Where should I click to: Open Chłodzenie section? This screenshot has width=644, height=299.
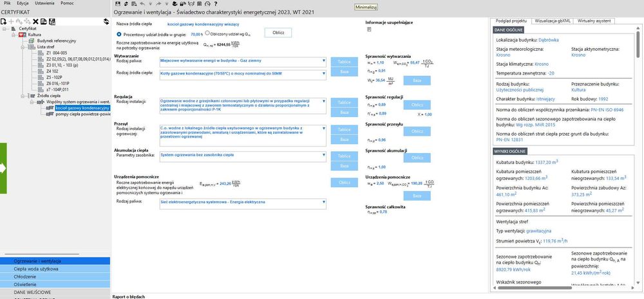[x=55, y=277]
